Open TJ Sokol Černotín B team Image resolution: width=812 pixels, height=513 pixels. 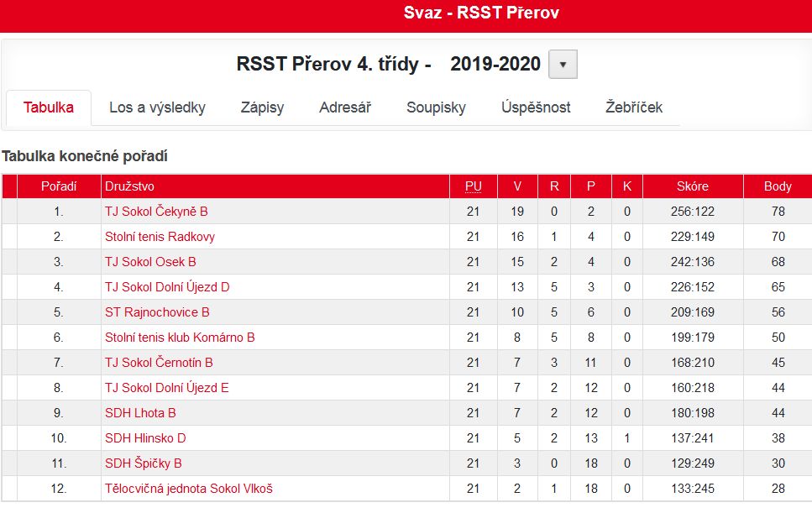coord(159,363)
